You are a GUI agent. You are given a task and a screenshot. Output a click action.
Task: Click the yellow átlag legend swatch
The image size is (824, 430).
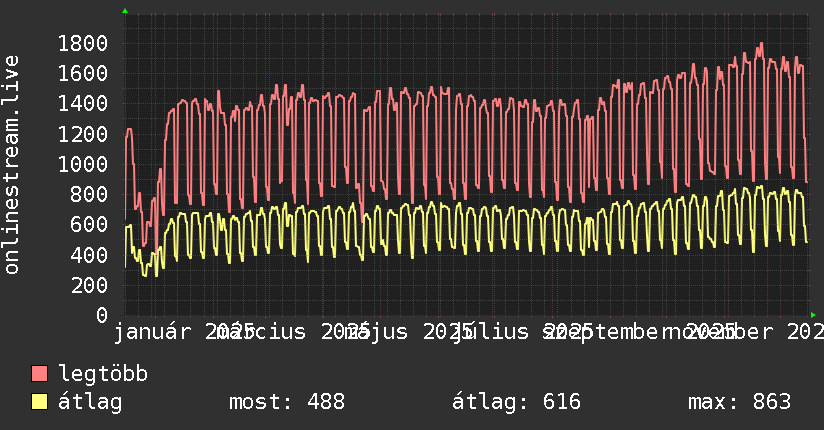click(x=39, y=401)
